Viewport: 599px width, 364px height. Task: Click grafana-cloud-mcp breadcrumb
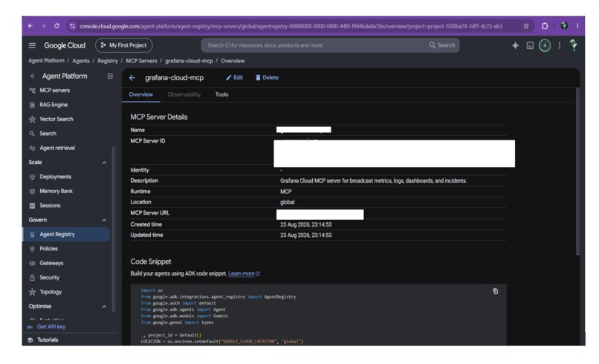(x=189, y=61)
